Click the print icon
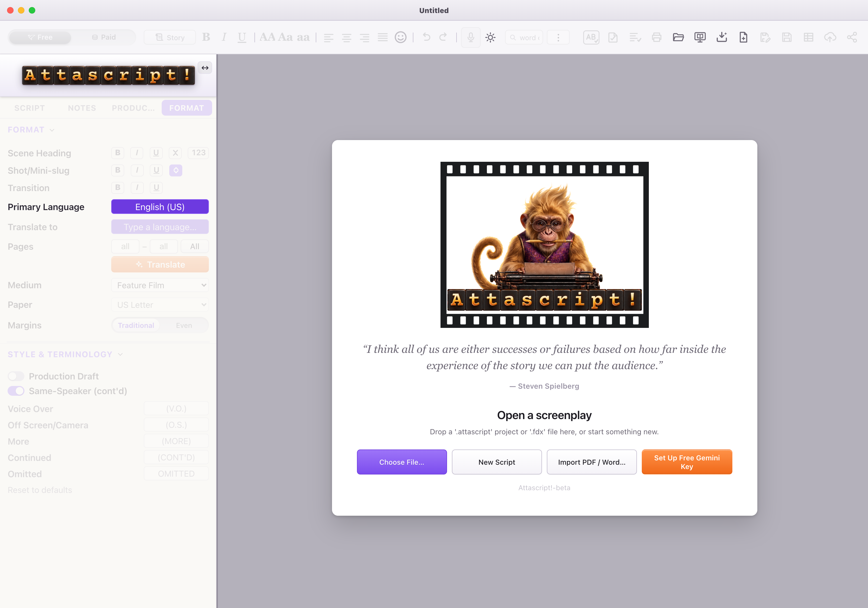The height and width of the screenshot is (608, 868). pyautogui.click(x=657, y=37)
